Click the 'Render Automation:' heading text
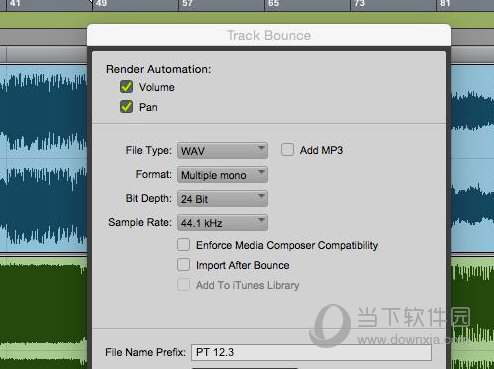494x369 pixels. coord(158,69)
